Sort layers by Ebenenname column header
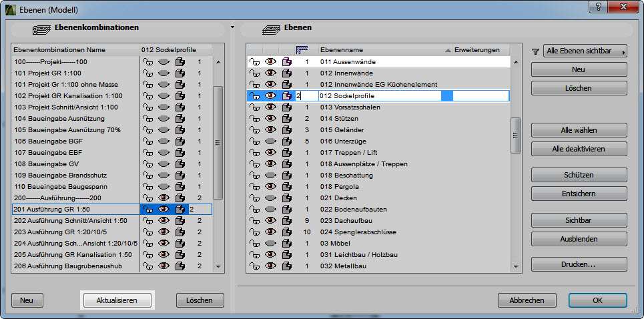 (x=385, y=49)
